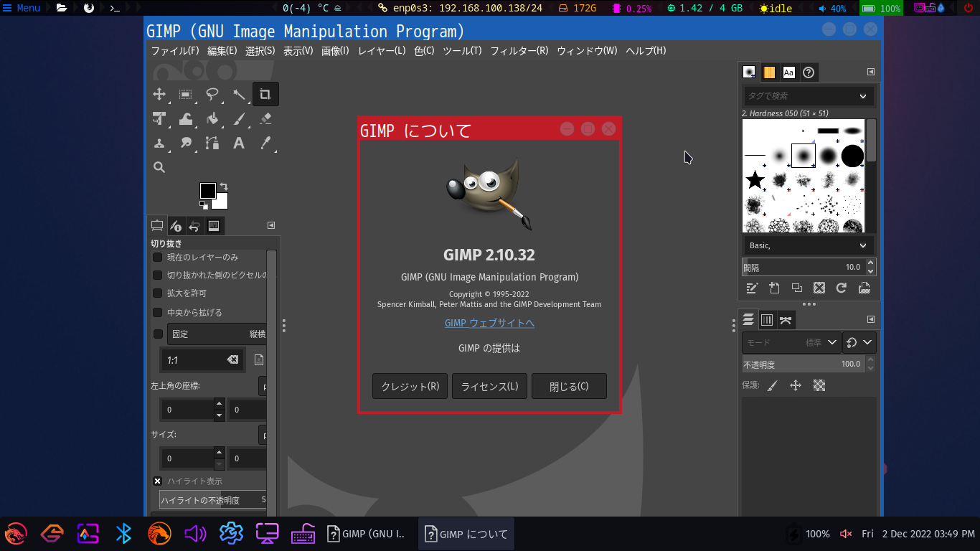Viewport: 980px width, 551px height.
Task: Switch to the Patterns tab
Action: coord(769,72)
